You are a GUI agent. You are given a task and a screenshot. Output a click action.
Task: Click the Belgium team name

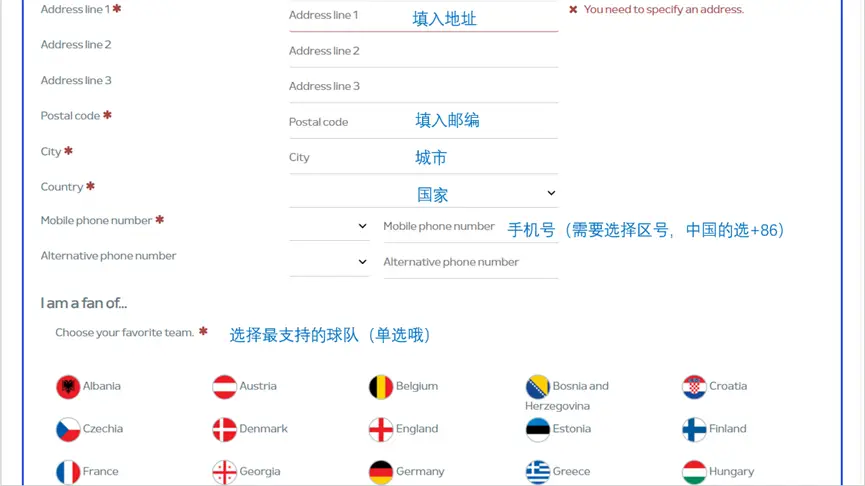[x=417, y=386]
